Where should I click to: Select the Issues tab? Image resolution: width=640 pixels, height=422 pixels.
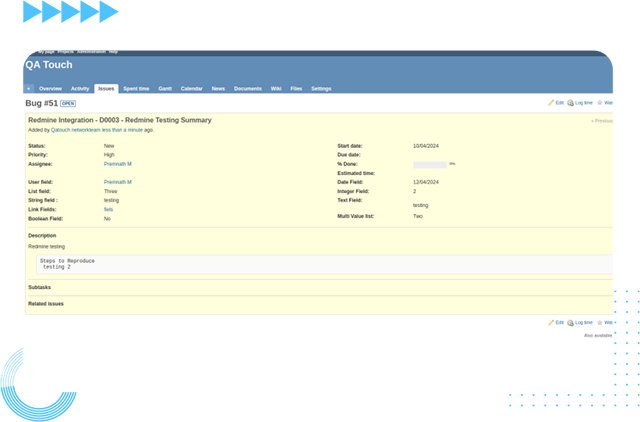[x=106, y=89]
